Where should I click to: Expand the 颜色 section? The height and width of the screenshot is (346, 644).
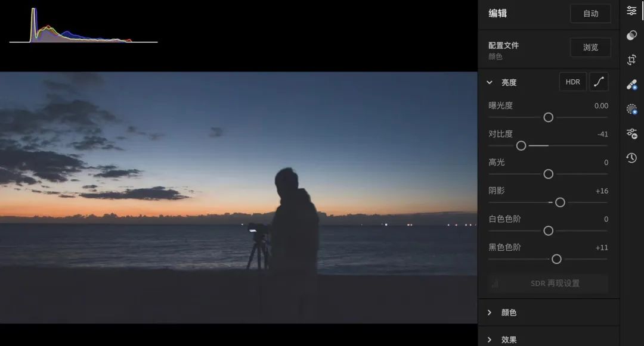(x=490, y=313)
